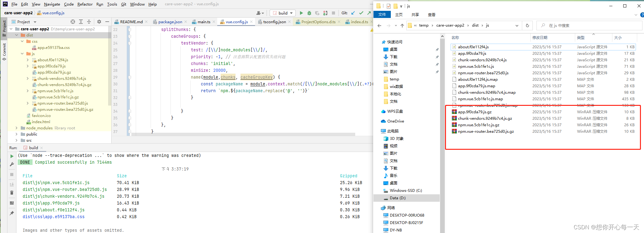The width and height of the screenshot is (644, 233).
Task: Hide the Project panel with minus icon
Action: tap(107, 22)
